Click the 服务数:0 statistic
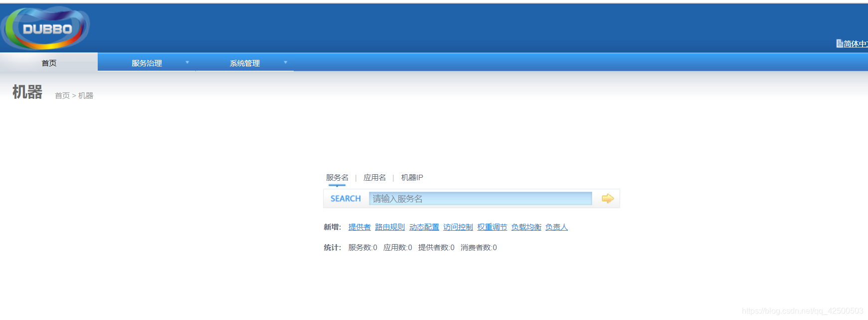 click(x=362, y=248)
